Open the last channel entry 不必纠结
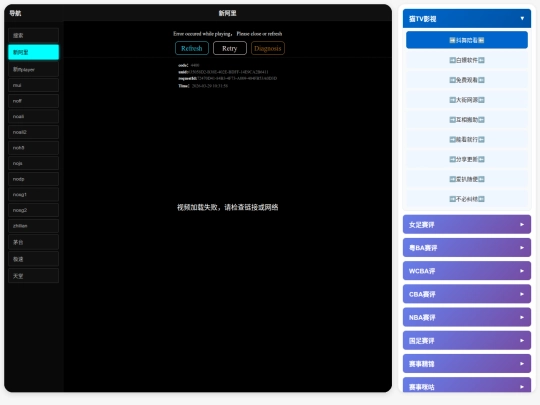Image resolution: width=540 pixels, height=405 pixels. tap(467, 199)
